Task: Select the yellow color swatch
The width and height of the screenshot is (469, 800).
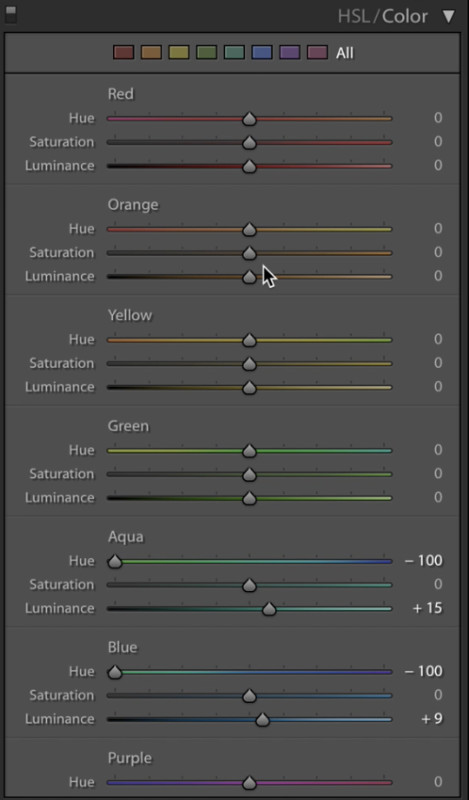Action: 179,53
